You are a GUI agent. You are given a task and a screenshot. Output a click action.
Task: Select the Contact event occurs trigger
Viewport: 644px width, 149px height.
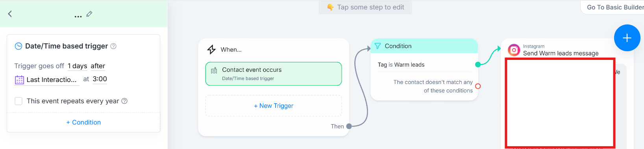pyautogui.click(x=274, y=74)
